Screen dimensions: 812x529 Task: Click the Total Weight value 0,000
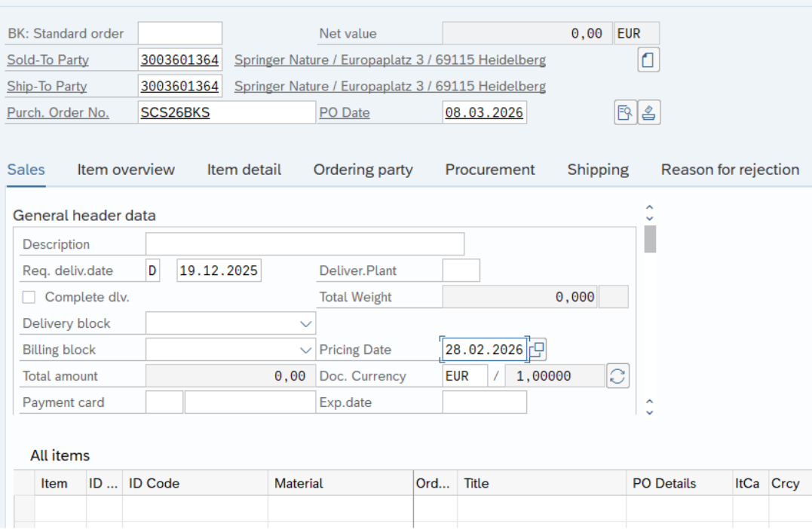pyautogui.click(x=520, y=297)
